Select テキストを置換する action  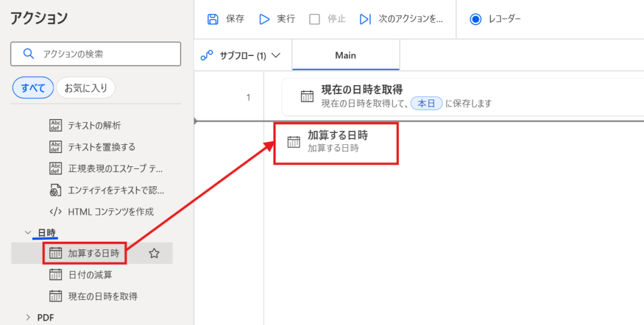(101, 147)
